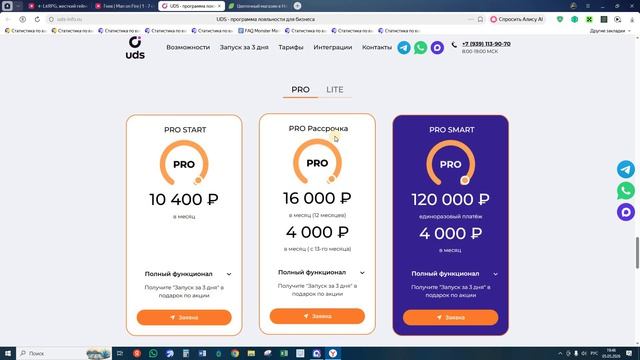Open Telegram icon in header navigation

pos(404,48)
